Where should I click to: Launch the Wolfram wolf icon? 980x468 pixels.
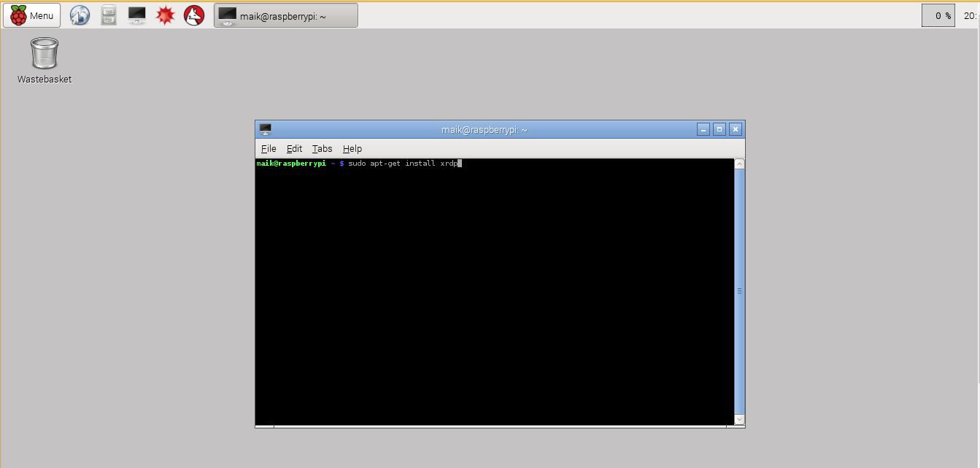pyautogui.click(x=193, y=15)
